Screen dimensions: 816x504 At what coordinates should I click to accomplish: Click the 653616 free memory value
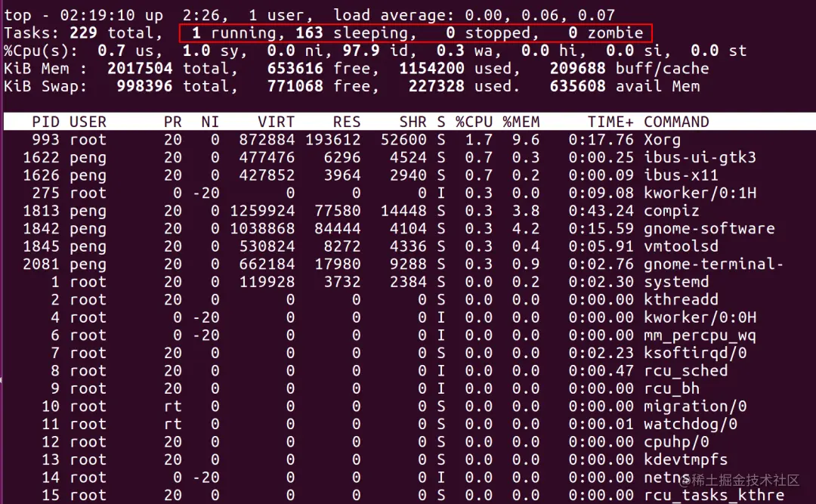[x=295, y=68]
